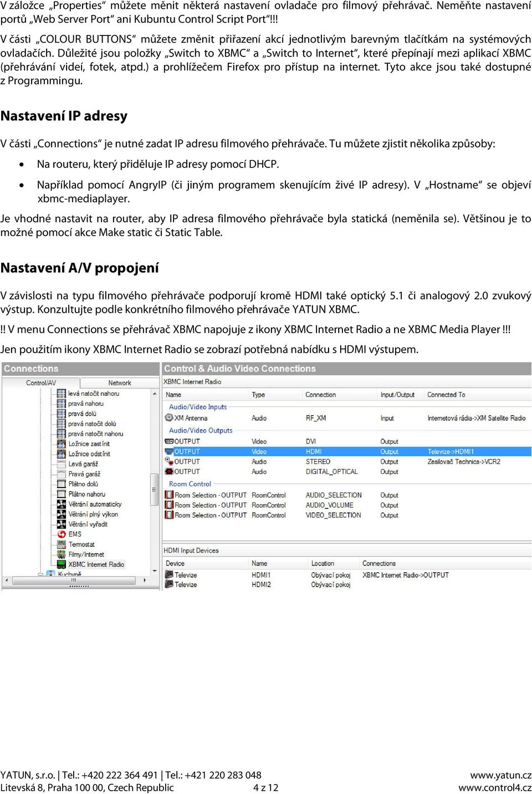Open the www.control4.cz link in footer
Screen dimensions: 532x794
495,788
